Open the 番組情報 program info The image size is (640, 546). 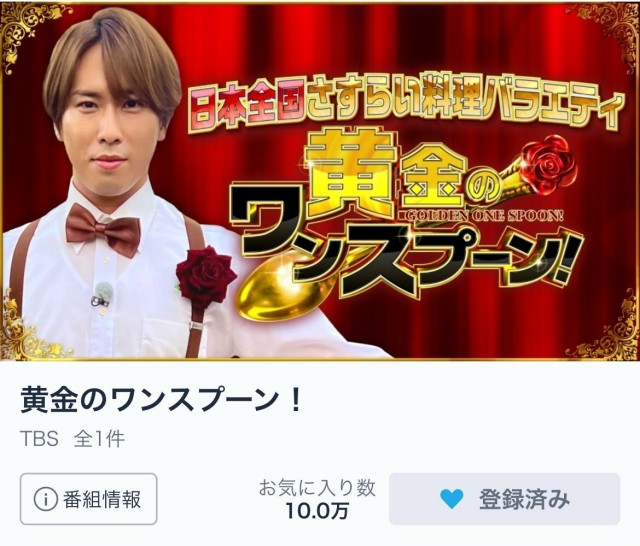89,499
